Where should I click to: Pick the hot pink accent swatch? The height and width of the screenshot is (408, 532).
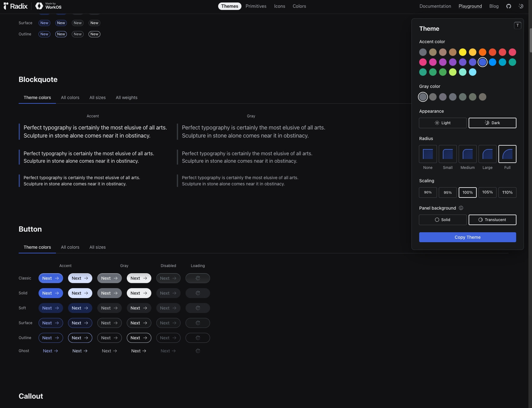pos(423,62)
